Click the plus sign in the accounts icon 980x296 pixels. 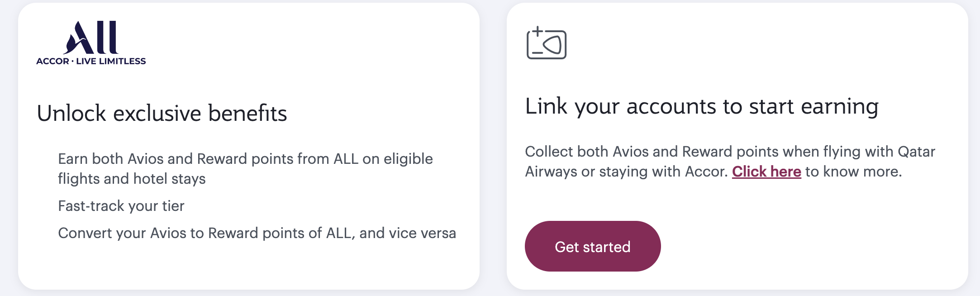point(537,32)
